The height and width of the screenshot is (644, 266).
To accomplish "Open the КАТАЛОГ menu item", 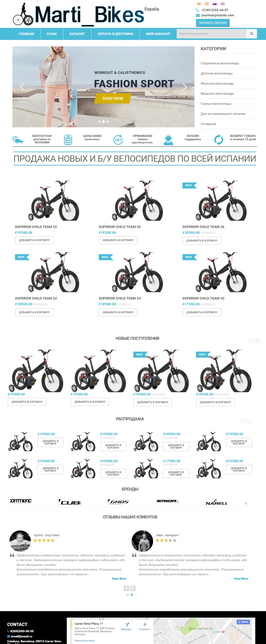I will tap(77, 34).
